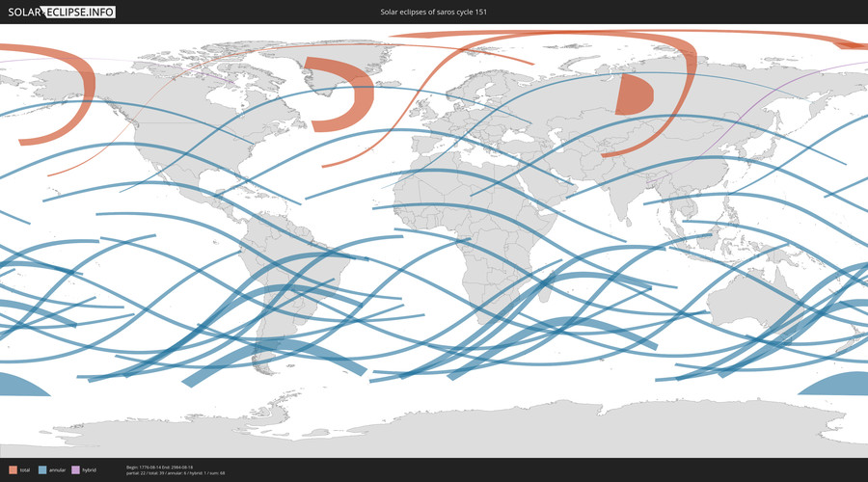Click the SOLAR-ECLIPSE.INFO logo
The width and height of the screenshot is (868, 482).
pyautogui.click(x=62, y=12)
